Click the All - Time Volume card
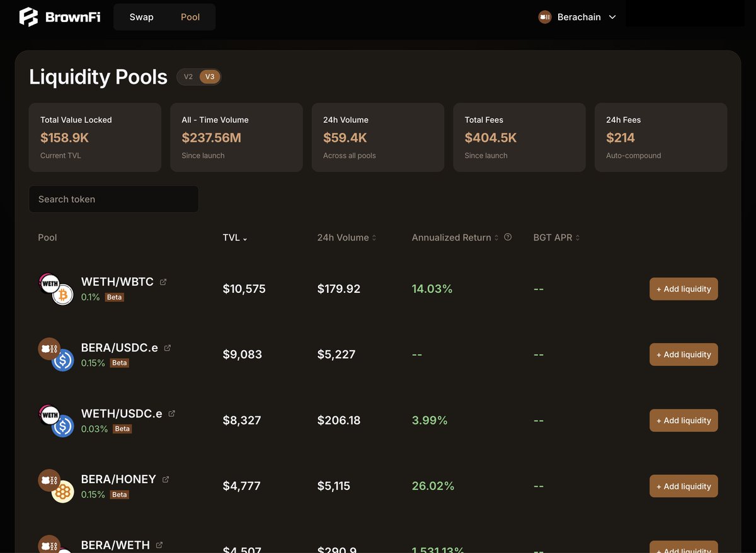Viewport: 756px width, 553px height. (x=236, y=137)
